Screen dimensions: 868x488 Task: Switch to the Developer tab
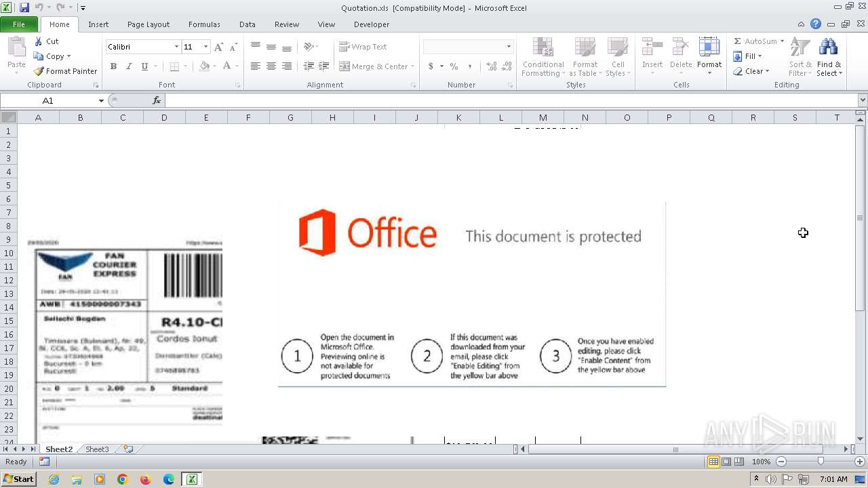(372, 24)
